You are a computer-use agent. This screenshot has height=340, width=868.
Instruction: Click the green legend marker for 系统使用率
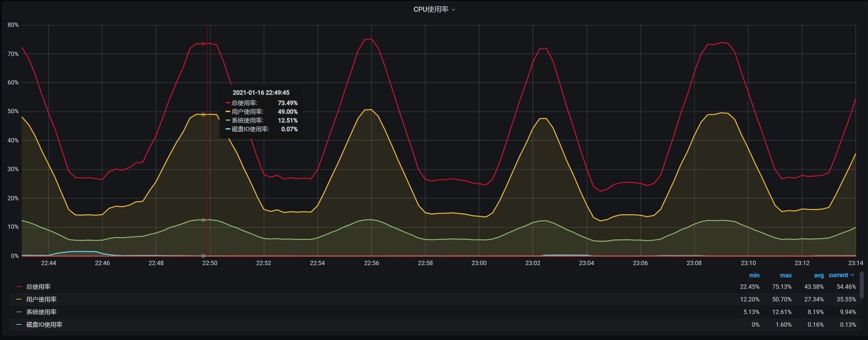19,312
